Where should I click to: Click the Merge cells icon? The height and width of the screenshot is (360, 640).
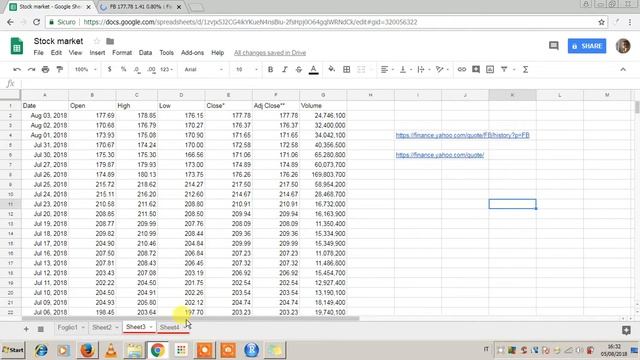coord(361,69)
